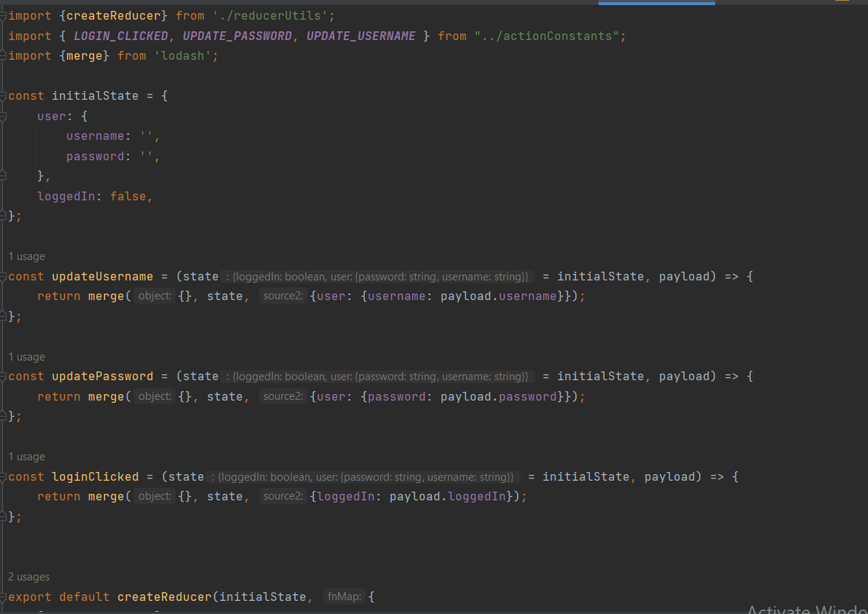The width and height of the screenshot is (868, 614).
Task: Click the fnMap parameter hint on createReducer call
Action: tap(344, 596)
